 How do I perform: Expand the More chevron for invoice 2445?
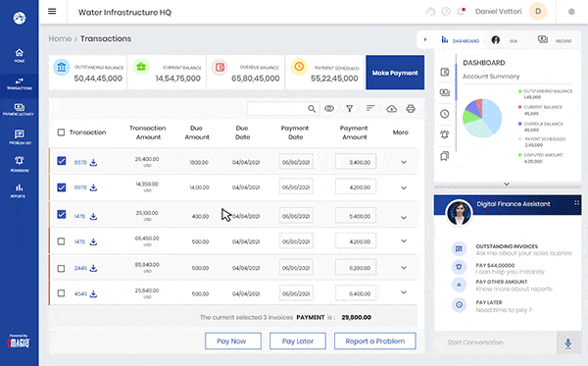404,268
